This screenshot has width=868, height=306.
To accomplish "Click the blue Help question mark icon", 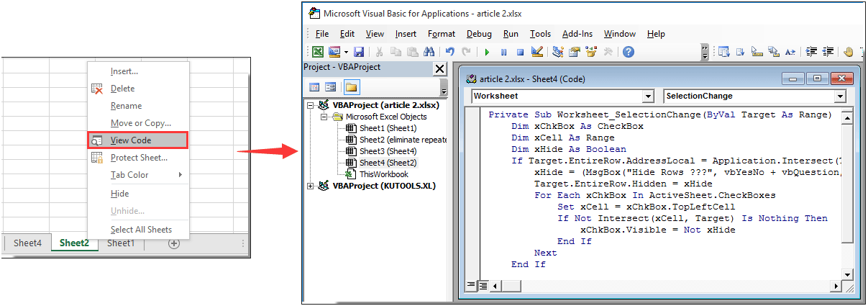I will tap(629, 52).
